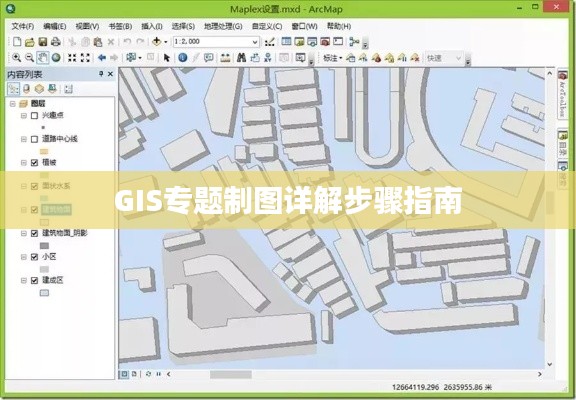
Task: Activate the Pan hand tool
Action: [43, 58]
